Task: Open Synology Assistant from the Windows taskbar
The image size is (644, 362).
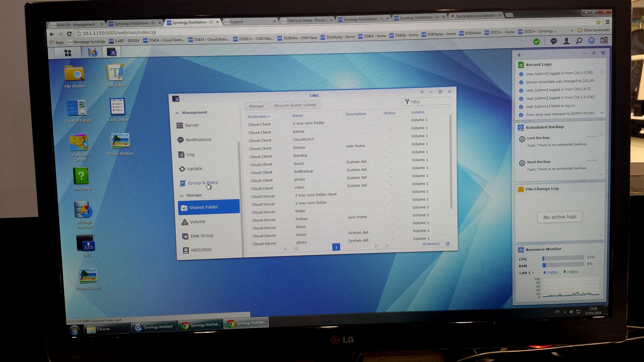Action: [x=154, y=327]
